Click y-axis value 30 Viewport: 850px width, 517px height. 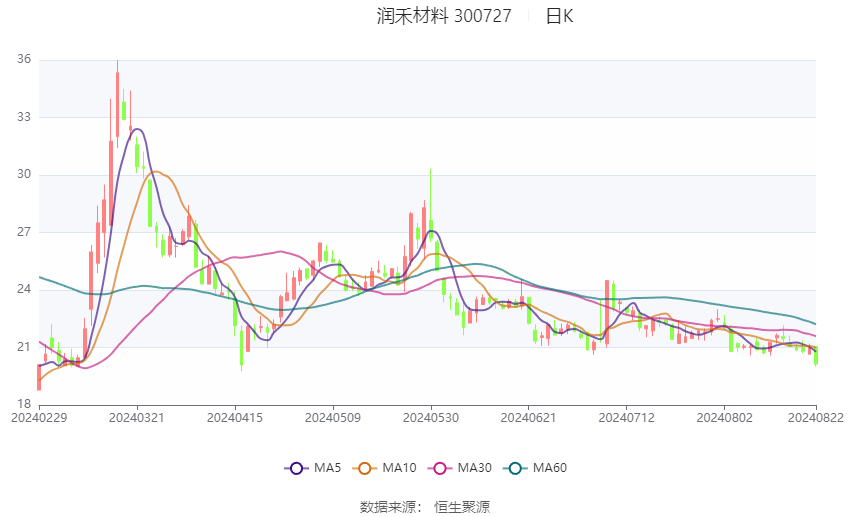click(x=24, y=174)
